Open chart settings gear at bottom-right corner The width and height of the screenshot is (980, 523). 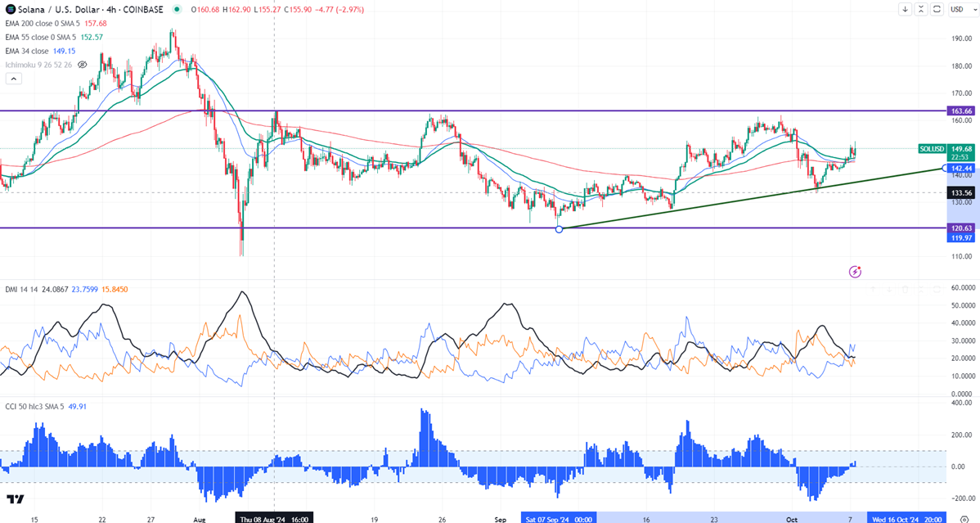[x=964, y=519]
